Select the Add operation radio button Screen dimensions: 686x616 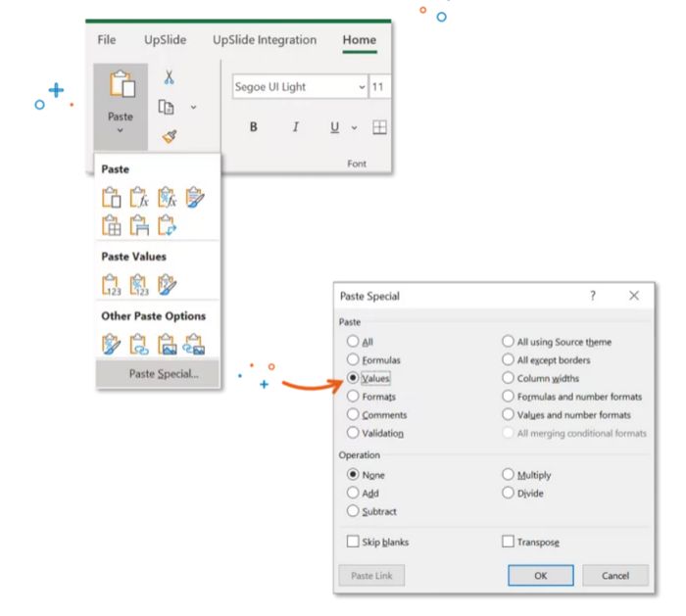point(353,493)
